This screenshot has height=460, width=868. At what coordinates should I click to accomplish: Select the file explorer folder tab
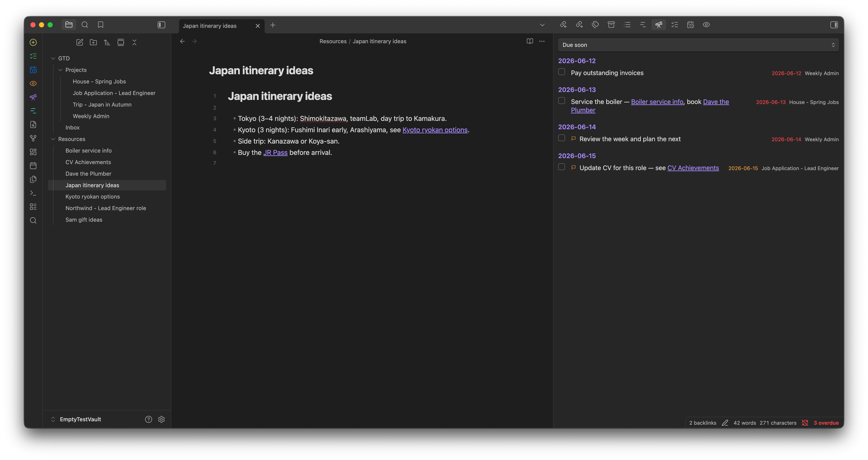click(x=69, y=25)
